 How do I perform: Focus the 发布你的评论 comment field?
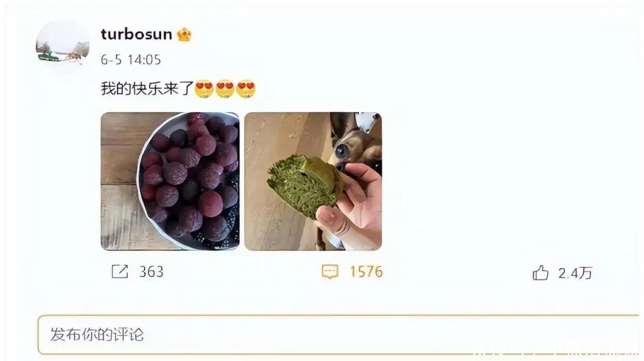click(338, 335)
